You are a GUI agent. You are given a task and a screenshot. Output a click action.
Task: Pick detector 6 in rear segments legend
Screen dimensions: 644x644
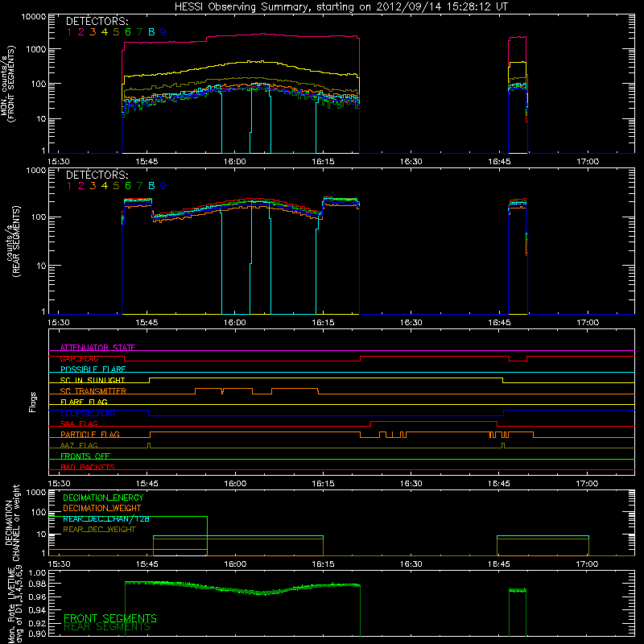pyautogui.click(x=128, y=186)
